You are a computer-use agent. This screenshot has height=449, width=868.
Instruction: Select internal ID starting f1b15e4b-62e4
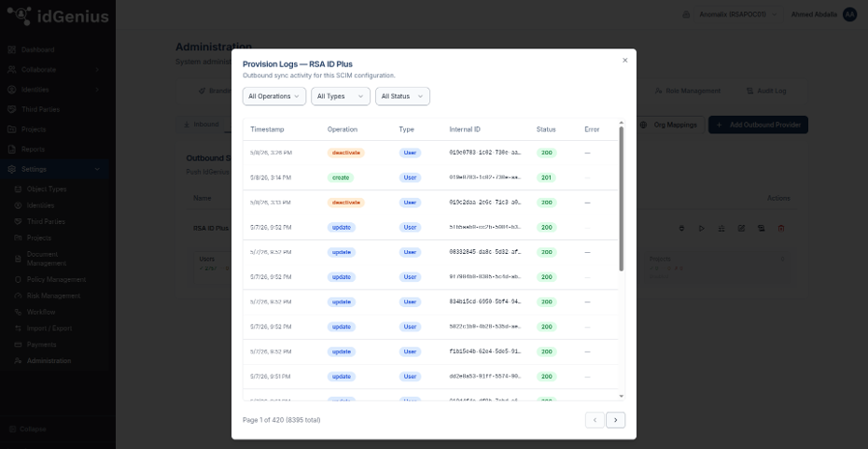pyautogui.click(x=485, y=352)
